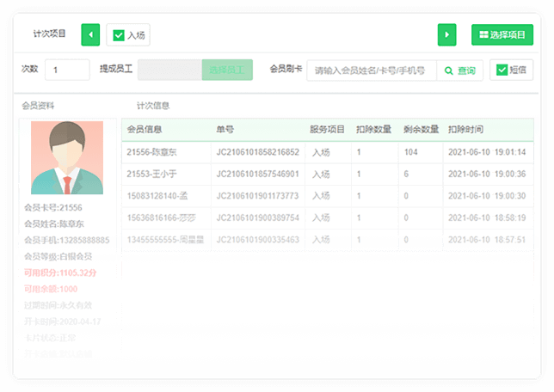
Task: Select the 单号 column header
Action: point(225,130)
